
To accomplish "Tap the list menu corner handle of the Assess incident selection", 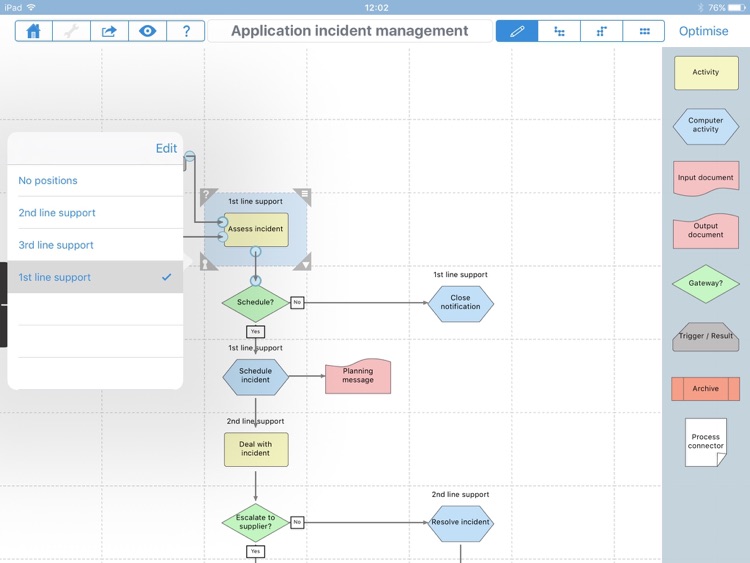I will pyautogui.click(x=304, y=194).
